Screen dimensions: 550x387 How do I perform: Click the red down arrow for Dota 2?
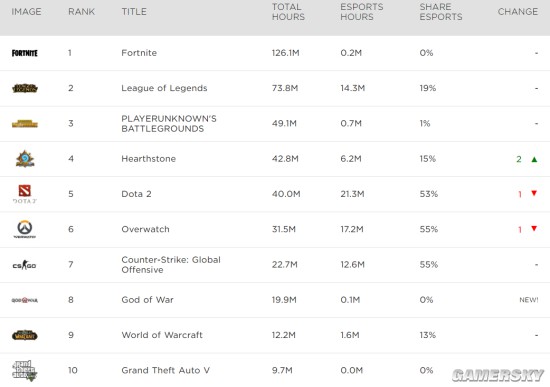[x=534, y=193]
